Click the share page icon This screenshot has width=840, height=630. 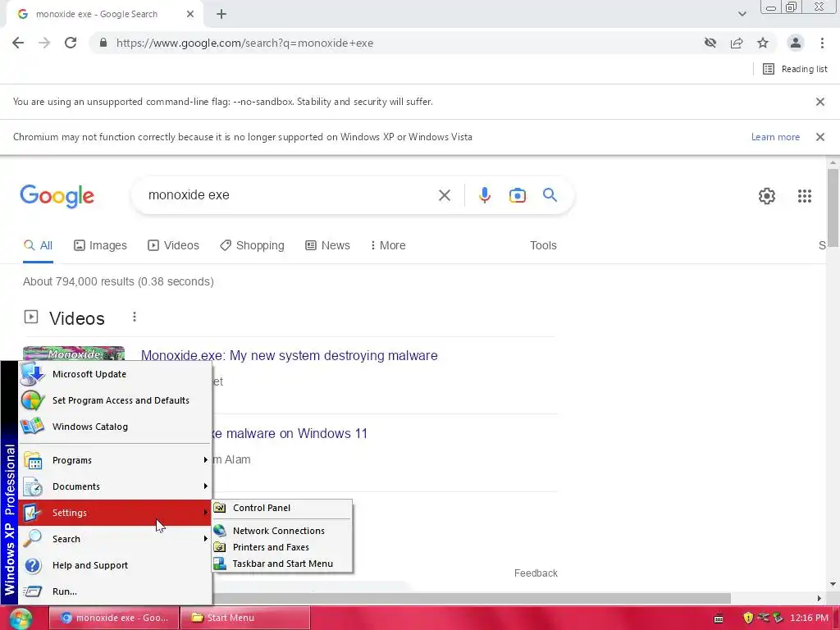point(737,43)
